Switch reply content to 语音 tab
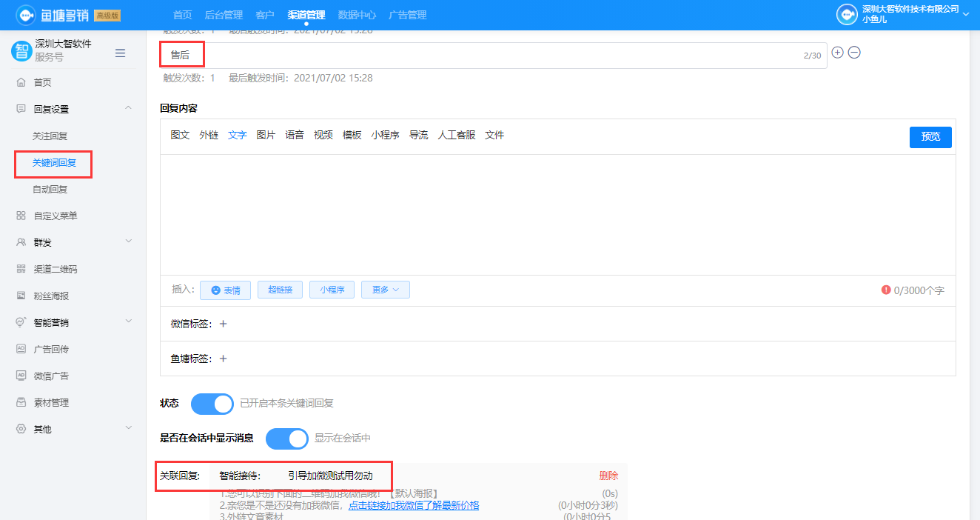980x520 pixels. pyautogui.click(x=295, y=135)
